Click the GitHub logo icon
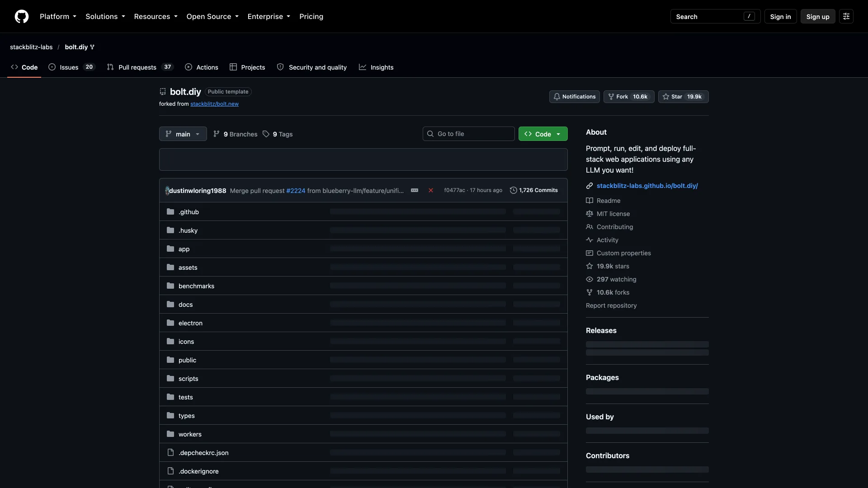 coord(22,17)
